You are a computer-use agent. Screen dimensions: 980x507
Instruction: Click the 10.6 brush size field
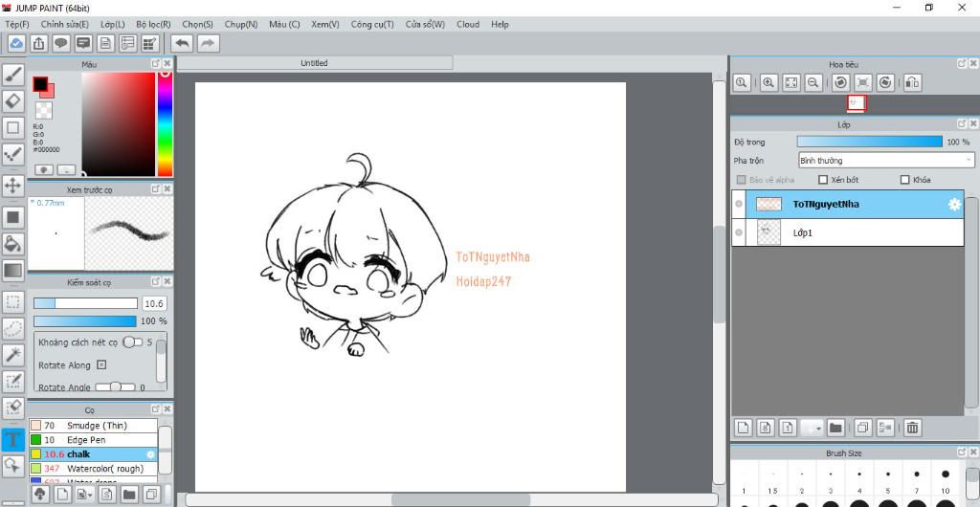click(x=154, y=303)
